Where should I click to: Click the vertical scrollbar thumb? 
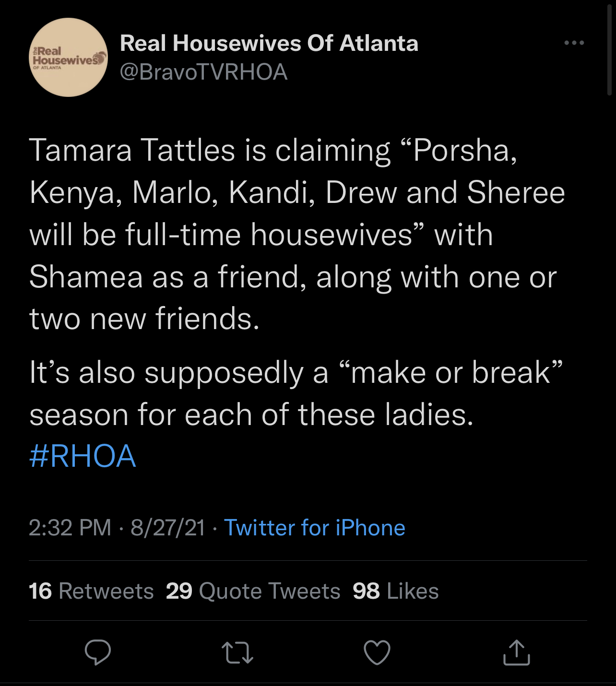coord(609,48)
